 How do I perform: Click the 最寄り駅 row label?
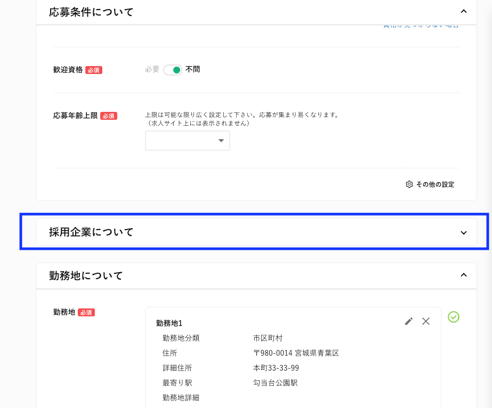pos(177,383)
